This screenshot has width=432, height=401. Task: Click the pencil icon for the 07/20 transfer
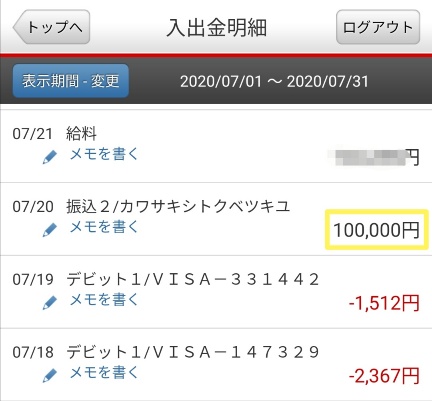50,230
